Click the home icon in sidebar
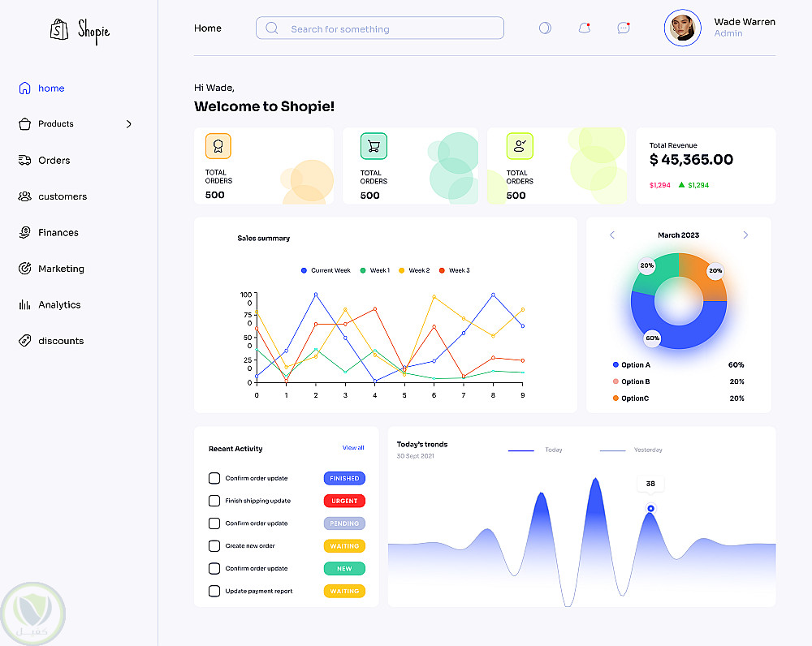The height and width of the screenshot is (646, 812). pos(24,88)
